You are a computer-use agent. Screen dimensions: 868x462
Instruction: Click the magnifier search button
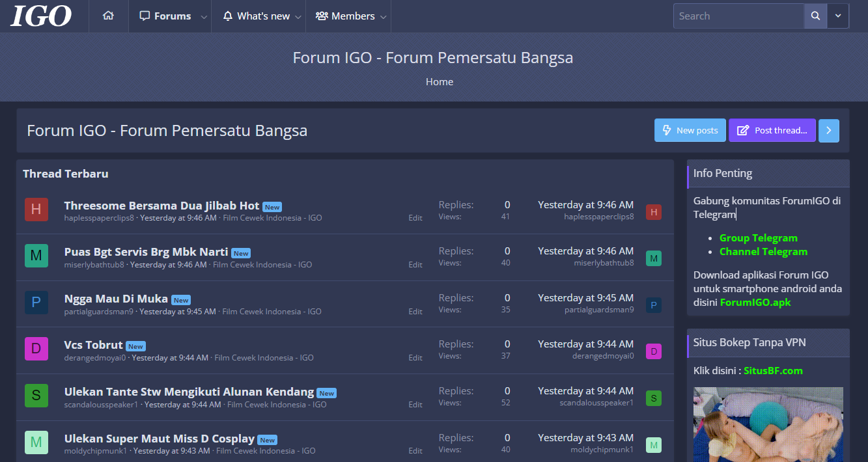click(815, 16)
